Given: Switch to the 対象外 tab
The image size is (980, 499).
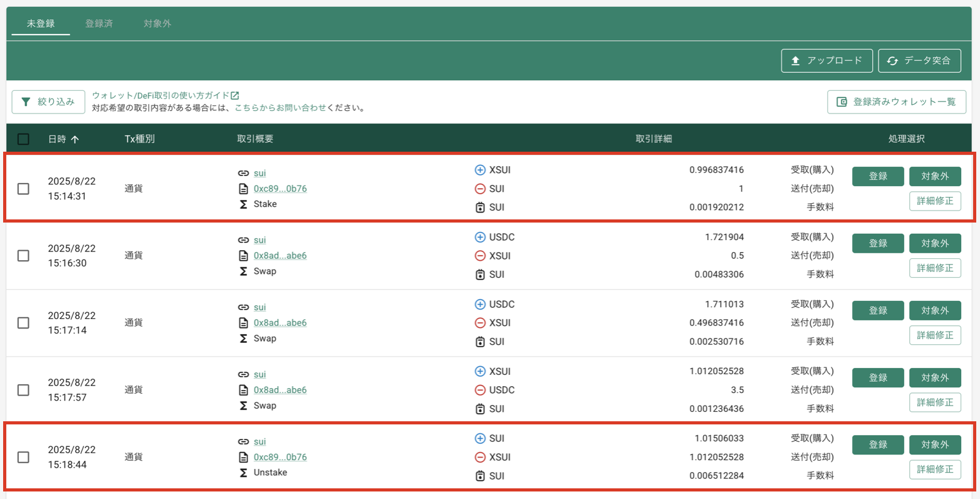Looking at the screenshot, I should pyautogui.click(x=157, y=24).
